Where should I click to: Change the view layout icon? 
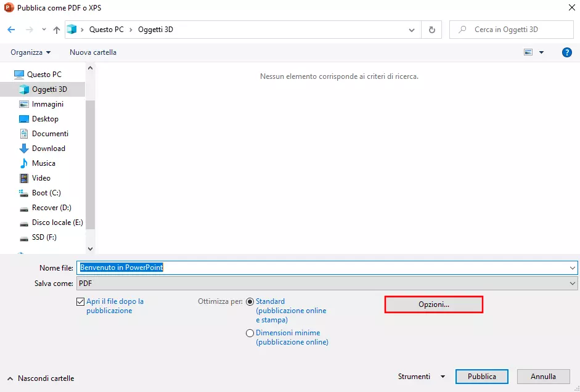click(x=528, y=52)
